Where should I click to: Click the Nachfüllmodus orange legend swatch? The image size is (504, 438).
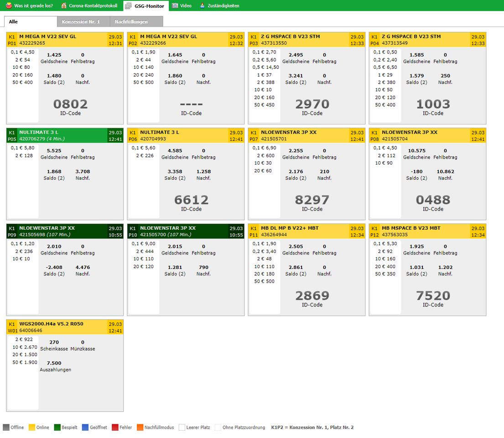[140, 427]
